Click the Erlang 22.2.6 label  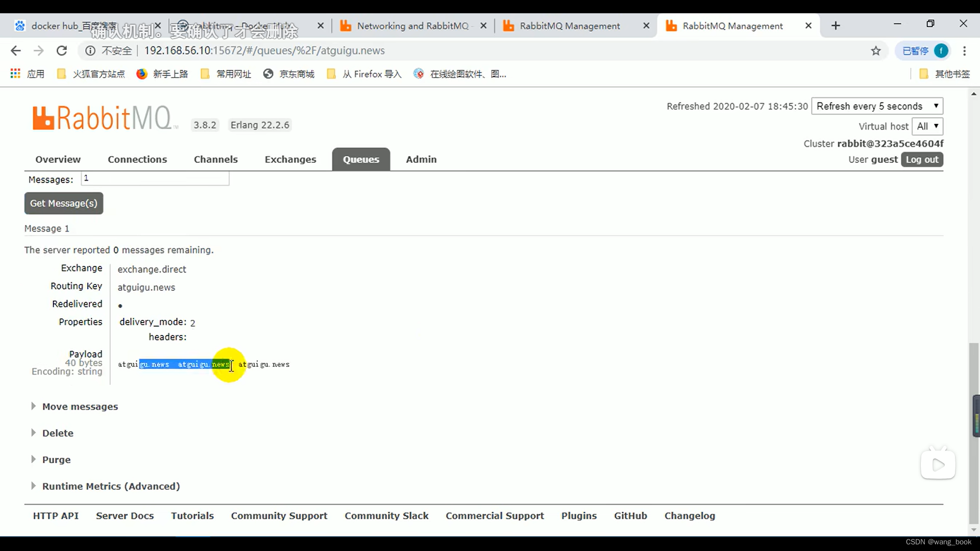[x=260, y=125]
